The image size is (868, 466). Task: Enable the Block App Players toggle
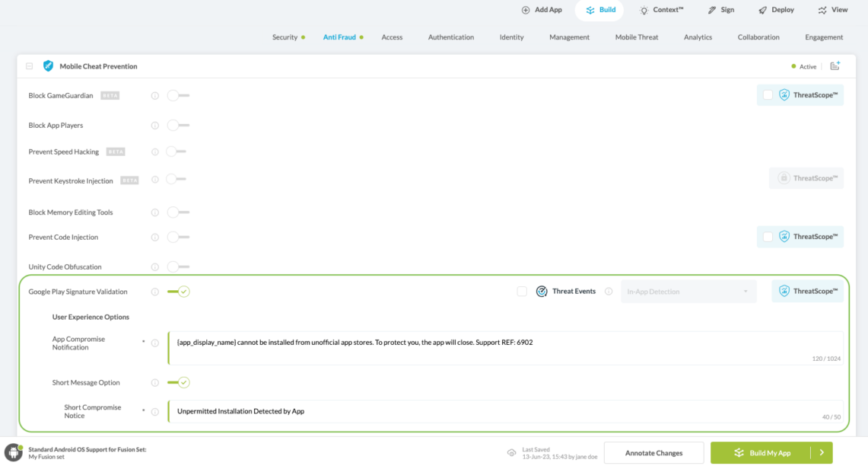(x=178, y=125)
